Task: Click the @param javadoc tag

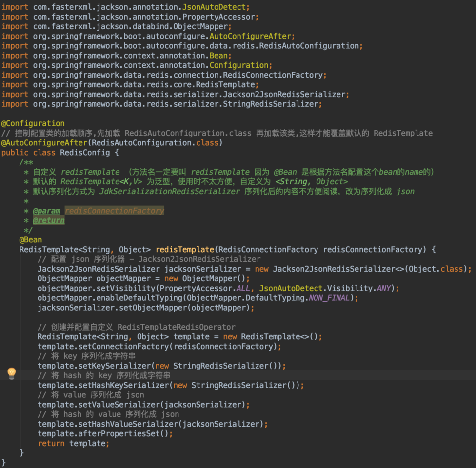Action: (46, 211)
